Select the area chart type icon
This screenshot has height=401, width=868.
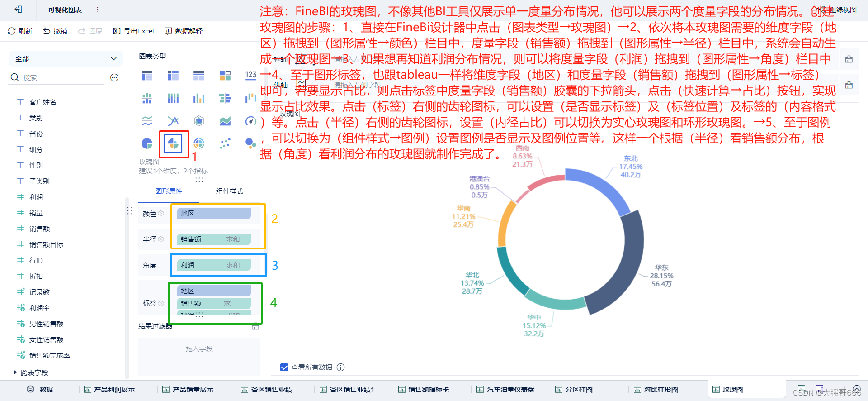point(225,121)
